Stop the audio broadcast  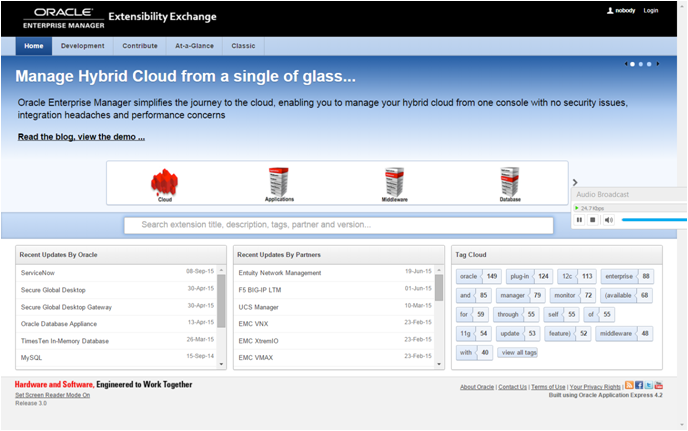593,220
